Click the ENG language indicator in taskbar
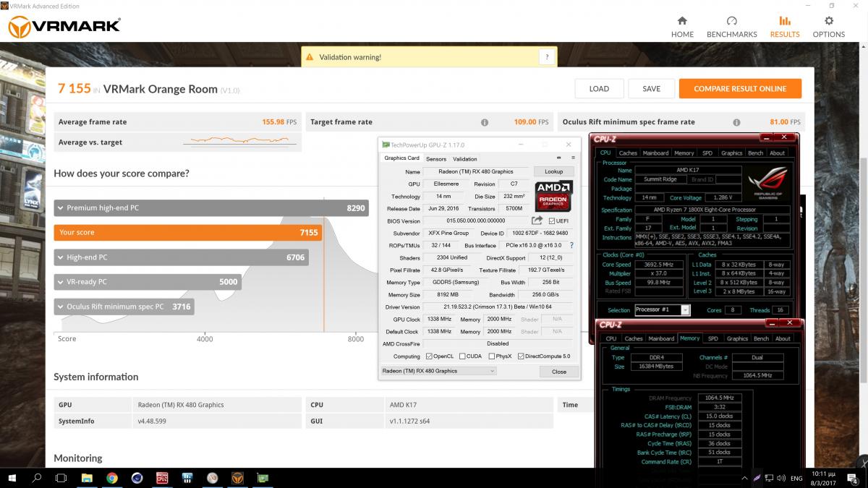This screenshot has height=488, width=868. coord(798,478)
